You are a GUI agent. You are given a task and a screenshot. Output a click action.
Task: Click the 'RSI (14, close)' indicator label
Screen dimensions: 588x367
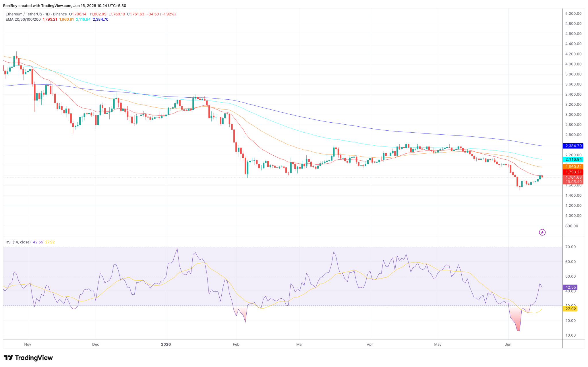(18, 242)
